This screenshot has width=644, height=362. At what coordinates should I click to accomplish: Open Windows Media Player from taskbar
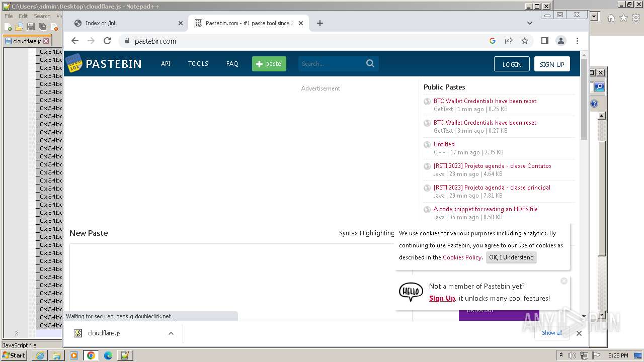pyautogui.click(x=74, y=355)
